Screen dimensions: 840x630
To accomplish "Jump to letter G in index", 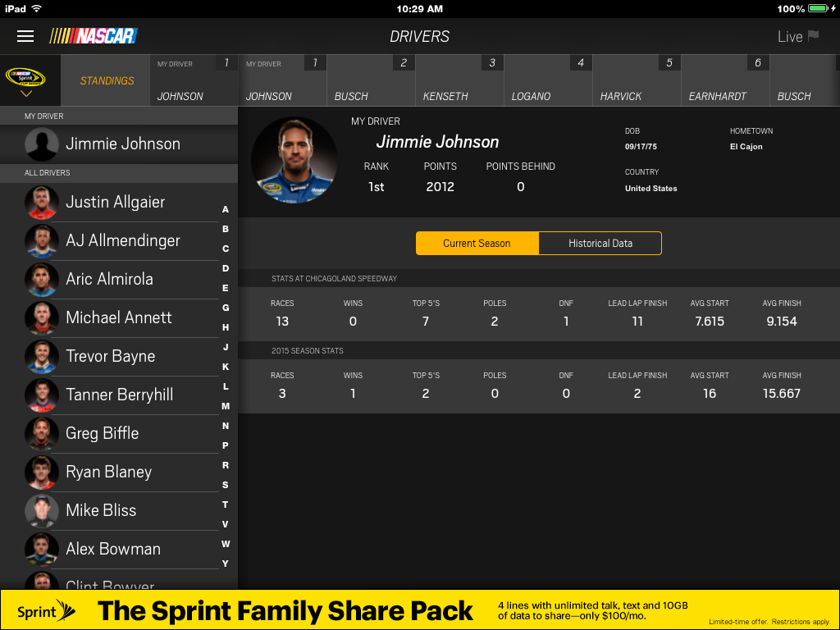I will point(226,308).
